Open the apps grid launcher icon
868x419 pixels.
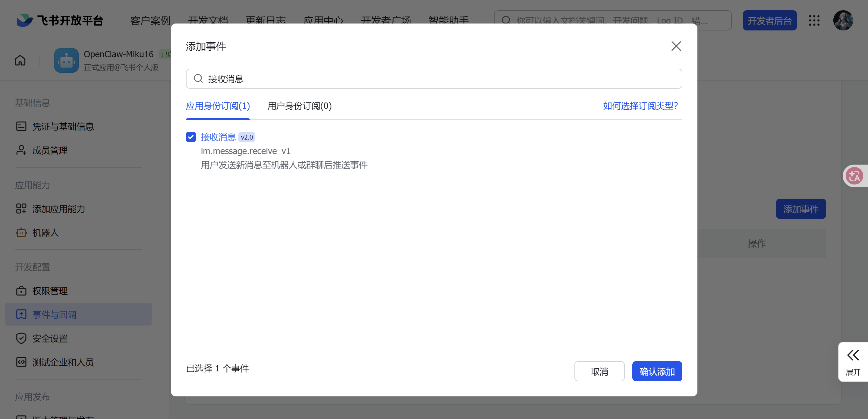[x=814, y=20]
